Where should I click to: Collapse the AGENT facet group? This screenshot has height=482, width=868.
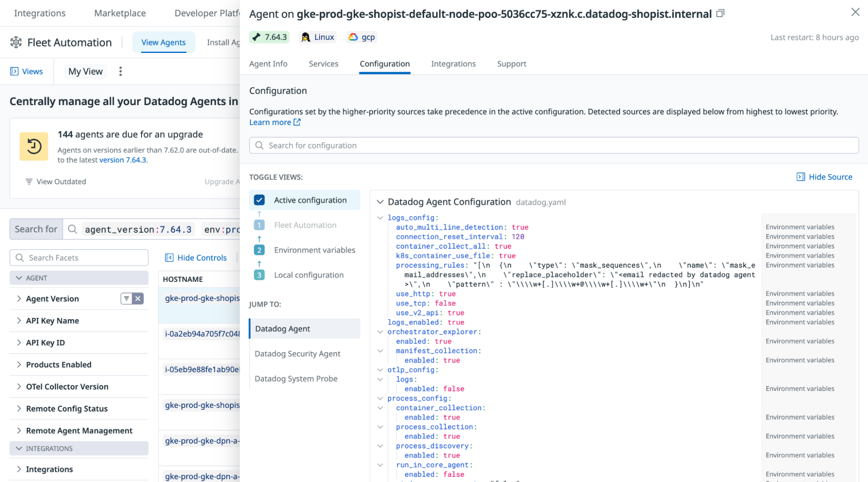(79, 278)
